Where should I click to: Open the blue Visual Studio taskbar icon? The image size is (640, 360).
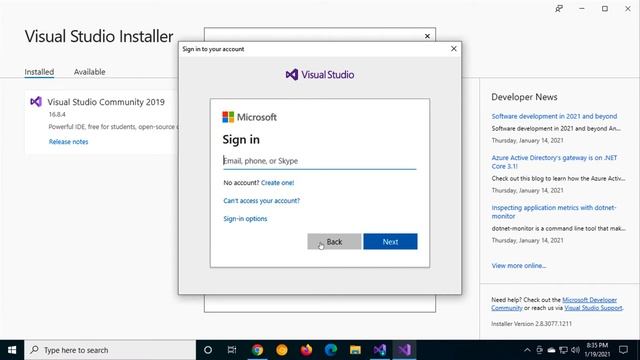(380, 350)
